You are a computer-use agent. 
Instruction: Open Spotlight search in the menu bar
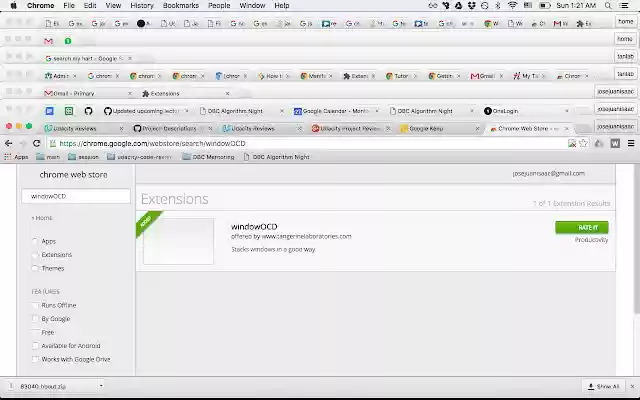click(608, 5)
